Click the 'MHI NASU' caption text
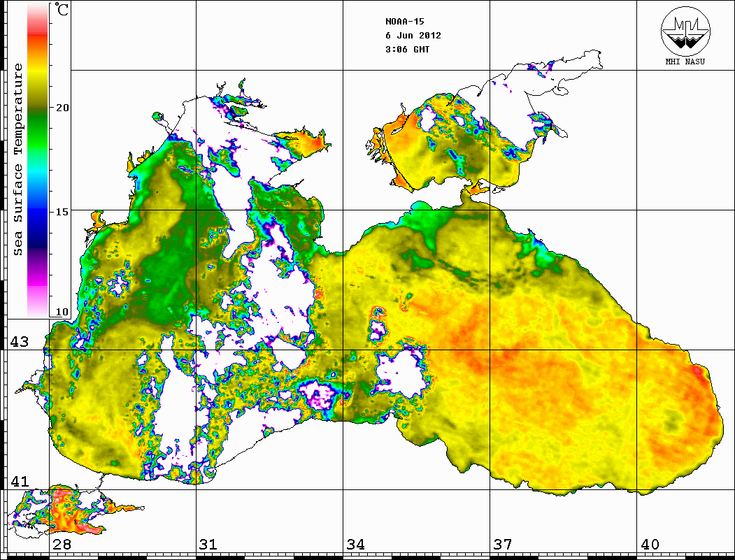The image size is (735, 560). point(685,62)
